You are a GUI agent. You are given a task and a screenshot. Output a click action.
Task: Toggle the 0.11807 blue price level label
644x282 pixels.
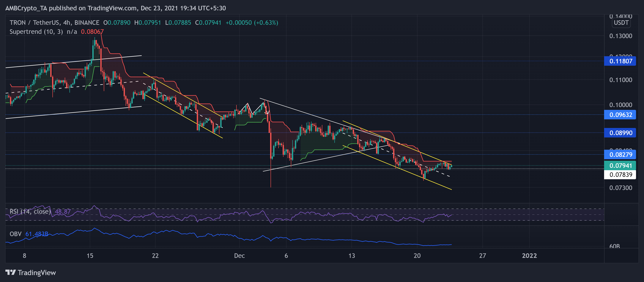620,61
